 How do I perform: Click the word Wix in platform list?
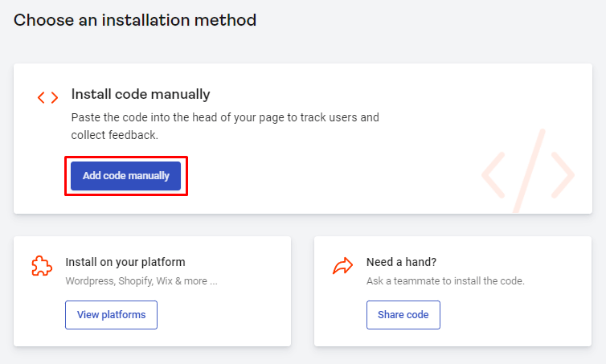pos(164,281)
